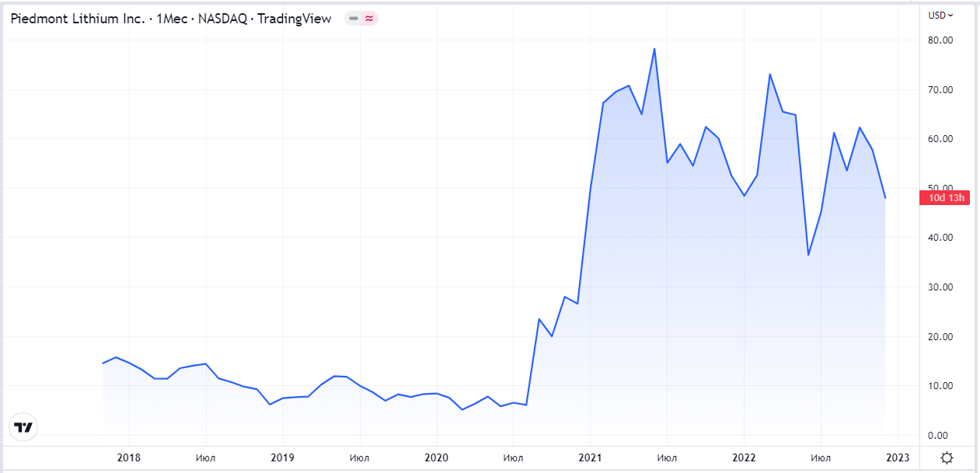Click the 2018 label on time axis

[129, 457]
